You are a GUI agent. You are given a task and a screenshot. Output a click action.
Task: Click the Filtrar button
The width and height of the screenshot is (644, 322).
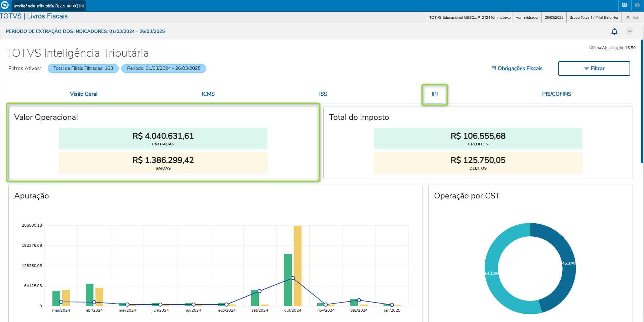[594, 68]
